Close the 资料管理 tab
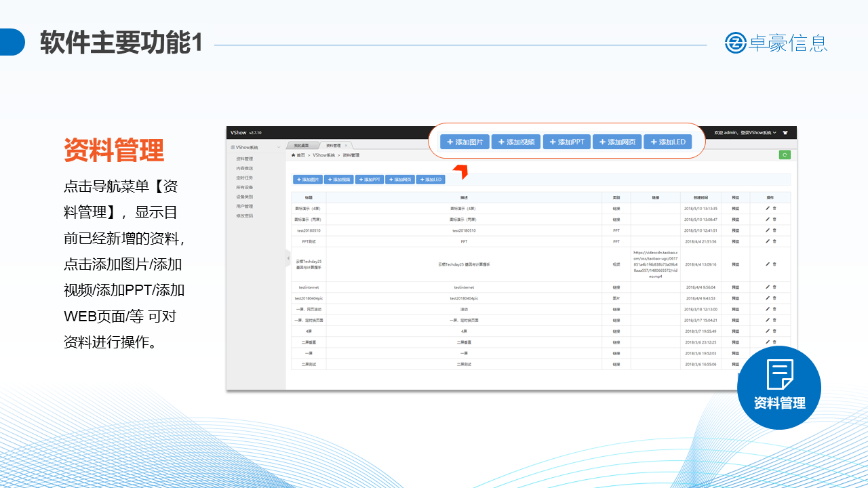 (x=346, y=146)
